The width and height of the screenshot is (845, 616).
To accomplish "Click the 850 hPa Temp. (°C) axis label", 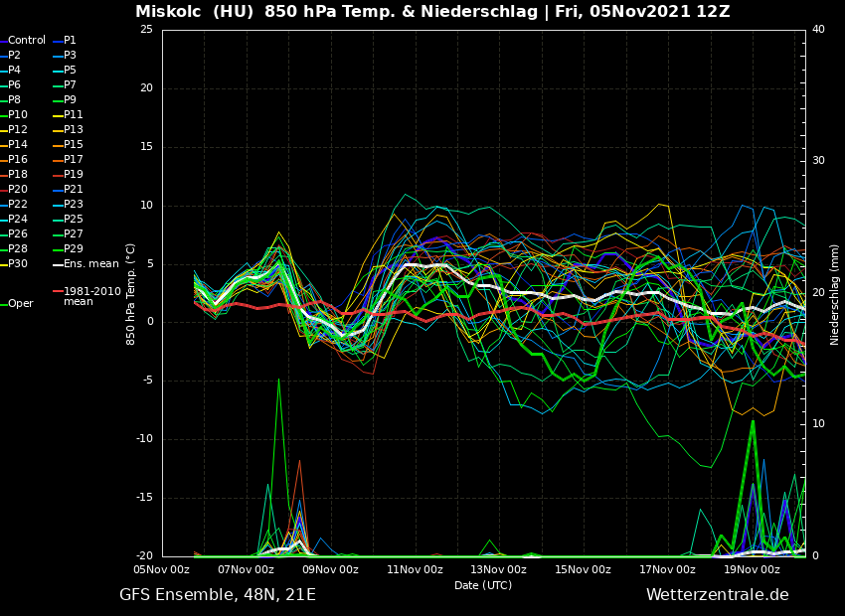I will click(x=131, y=293).
